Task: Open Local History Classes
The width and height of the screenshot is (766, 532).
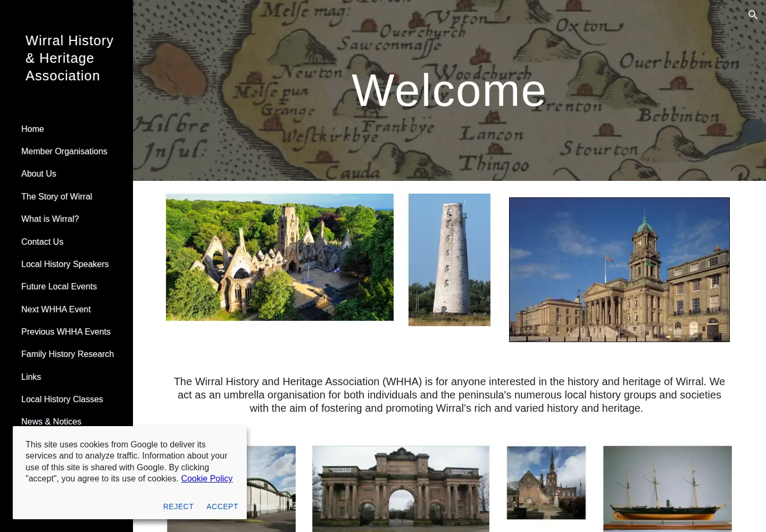Action: 62,399
